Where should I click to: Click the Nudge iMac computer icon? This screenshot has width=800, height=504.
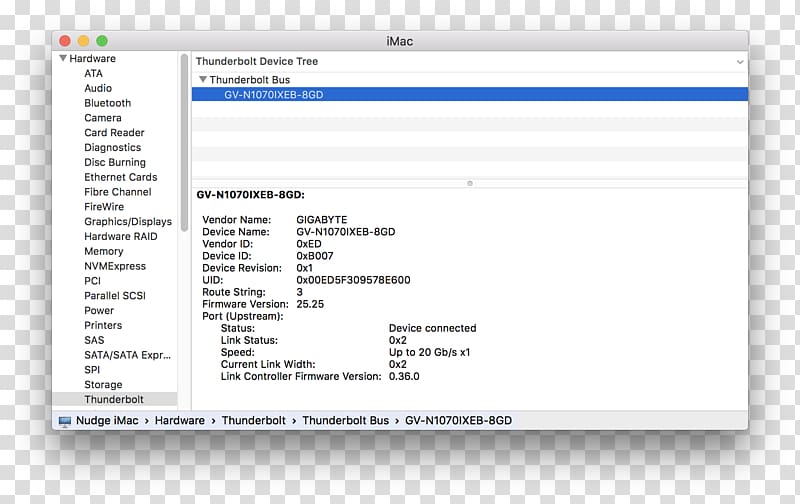[65, 421]
